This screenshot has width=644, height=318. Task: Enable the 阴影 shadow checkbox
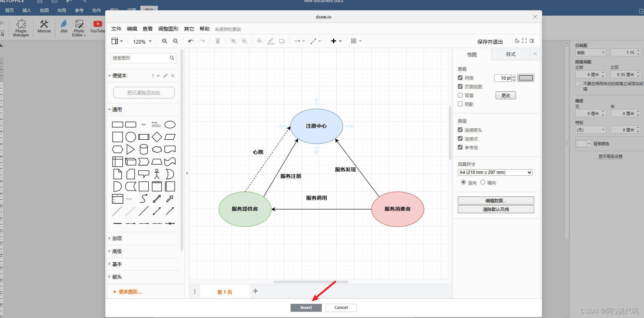tap(460, 104)
